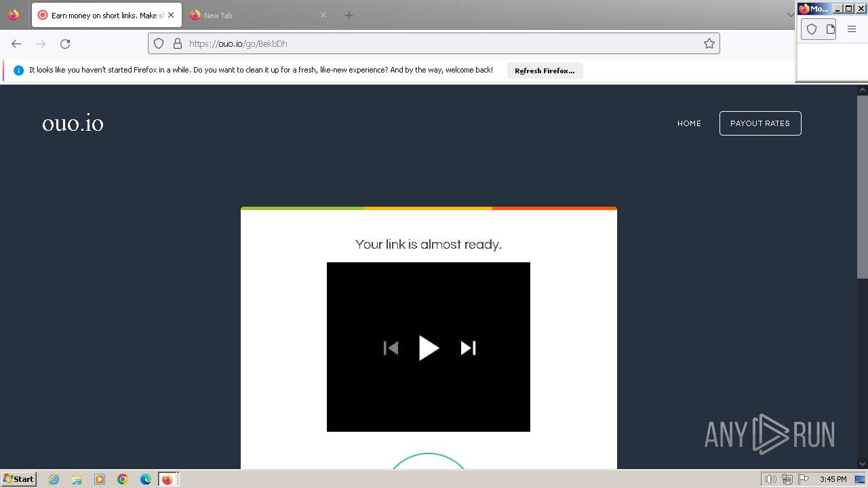Expand the list all tabs chevron

790,15
